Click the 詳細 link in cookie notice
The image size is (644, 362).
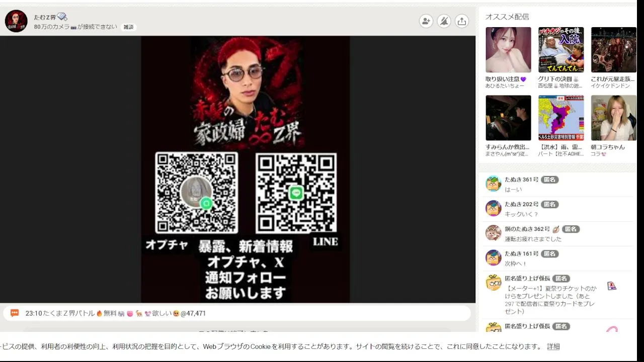pyautogui.click(x=553, y=346)
